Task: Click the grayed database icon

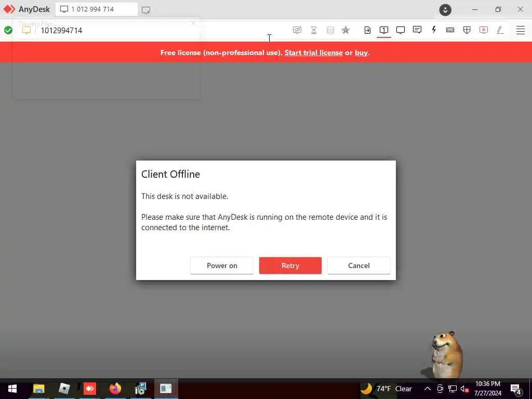Action: (x=330, y=30)
